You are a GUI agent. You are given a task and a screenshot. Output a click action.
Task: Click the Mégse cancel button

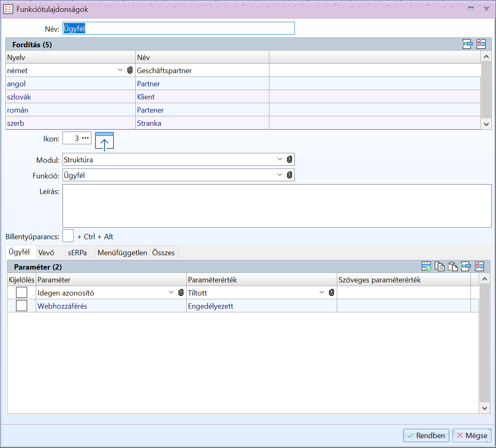tap(472, 436)
